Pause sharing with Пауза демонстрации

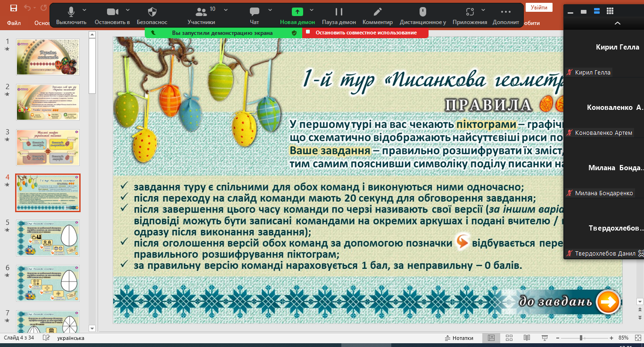click(x=339, y=16)
